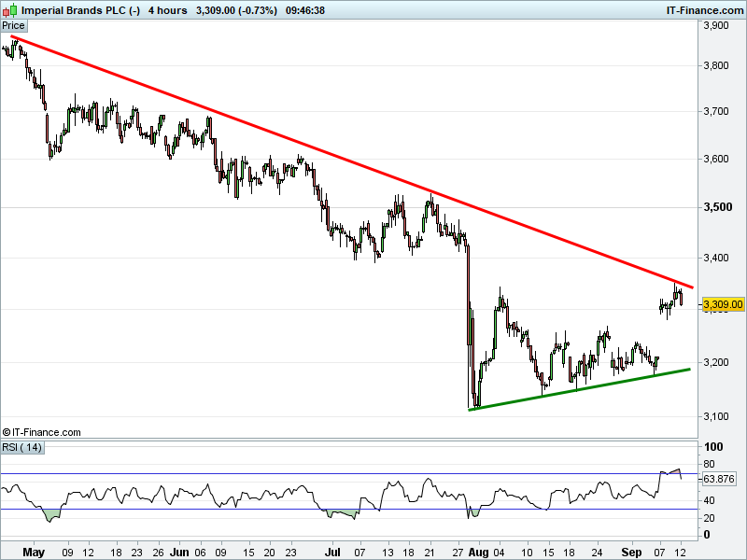Click the 3,900 price axis label

716,25
